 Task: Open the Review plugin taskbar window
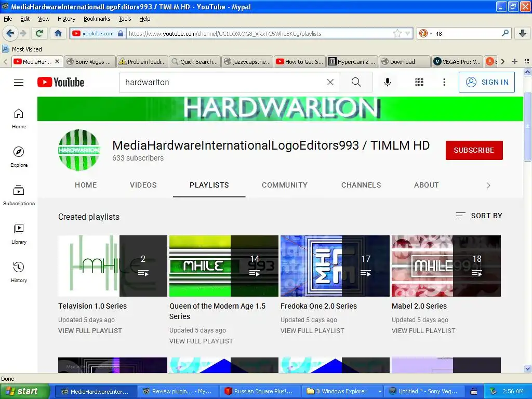pyautogui.click(x=178, y=391)
